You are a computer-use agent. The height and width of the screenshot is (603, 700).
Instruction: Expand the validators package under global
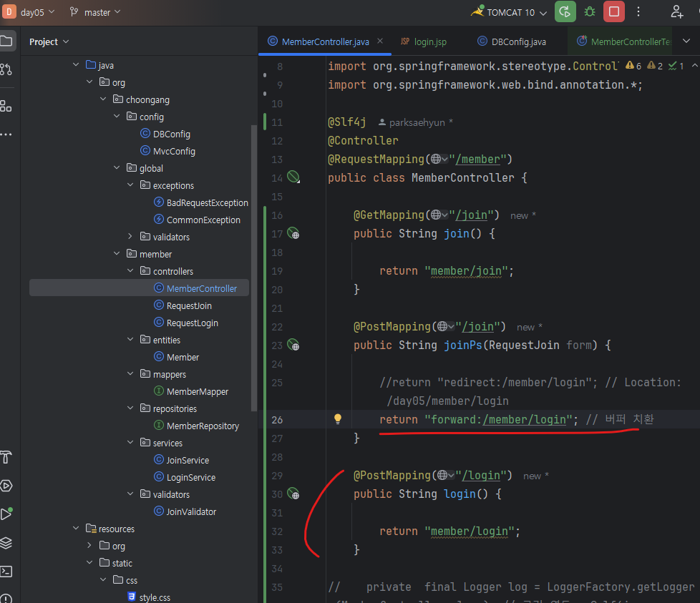(130, 236)
